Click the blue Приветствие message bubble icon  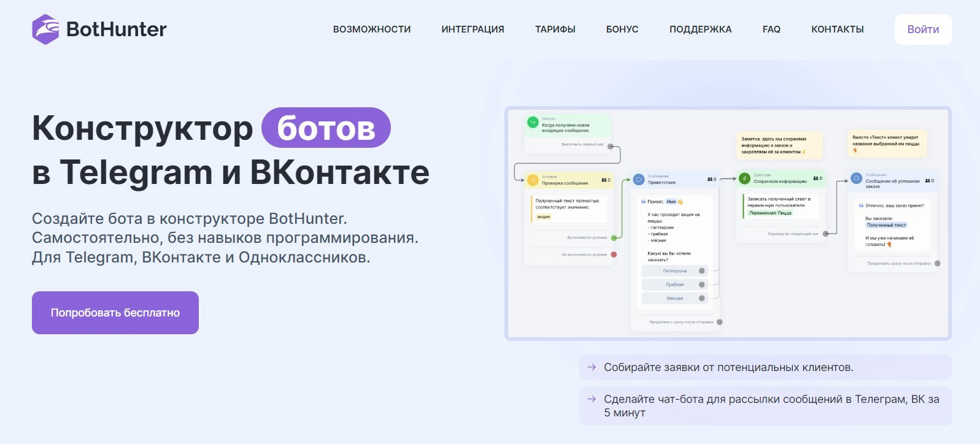point(639,180)
